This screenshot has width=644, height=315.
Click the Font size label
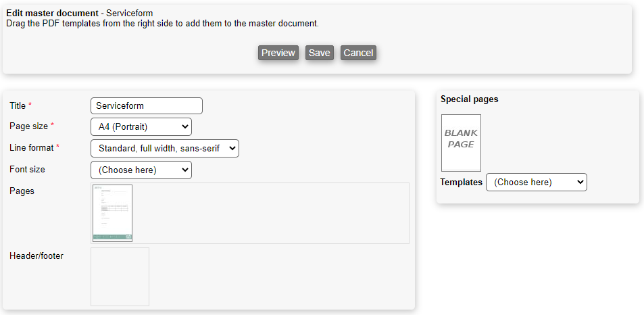click(x=27, y=169)
